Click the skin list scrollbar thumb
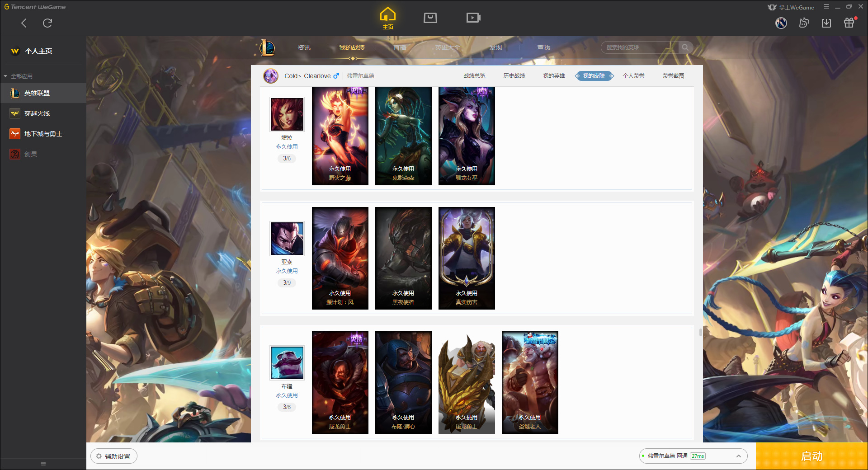The height and width of the screenshot is (470, 868). point(700,333)
